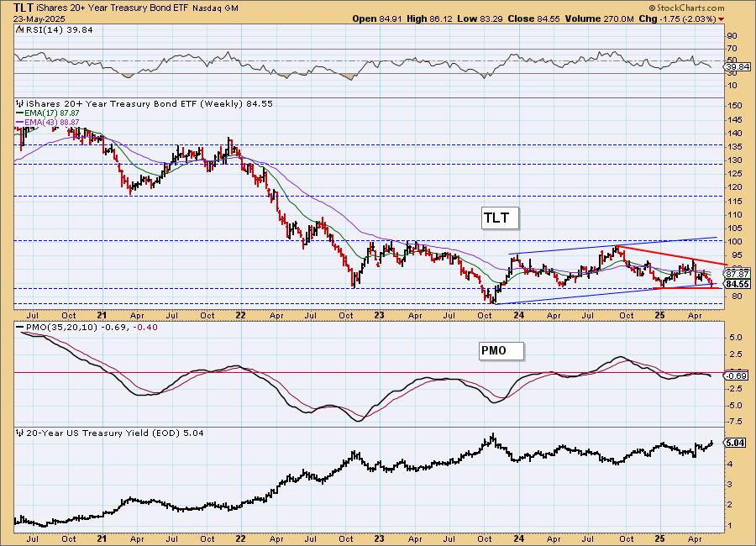
Task: Click the purple EMA(43) legend line marker
Action: (19, 123)
